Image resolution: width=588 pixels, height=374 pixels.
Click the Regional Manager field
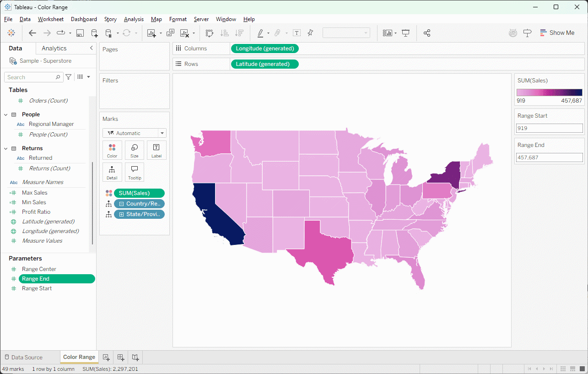coord(51,124)
